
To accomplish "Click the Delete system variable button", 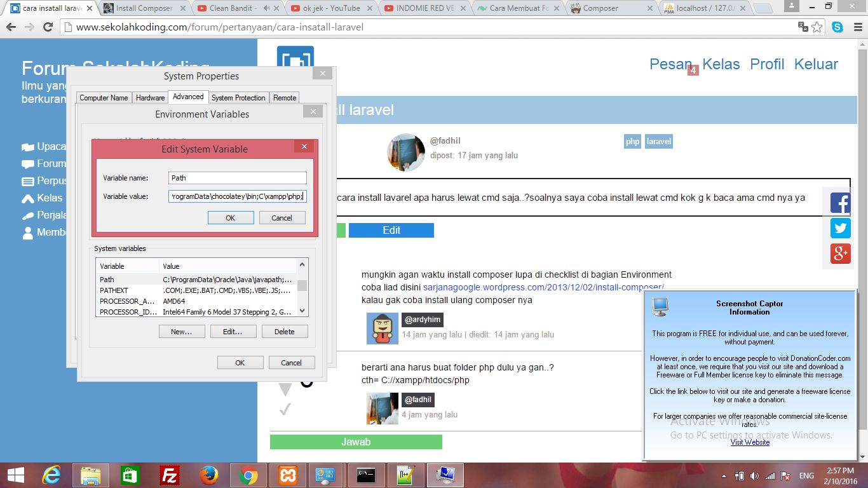I will [285, 332].
